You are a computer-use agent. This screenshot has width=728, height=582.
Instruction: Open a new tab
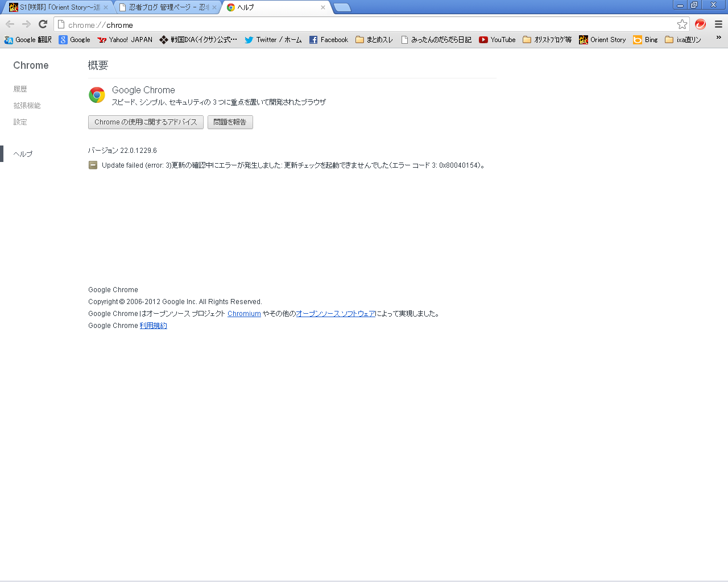tap(342, 7)
